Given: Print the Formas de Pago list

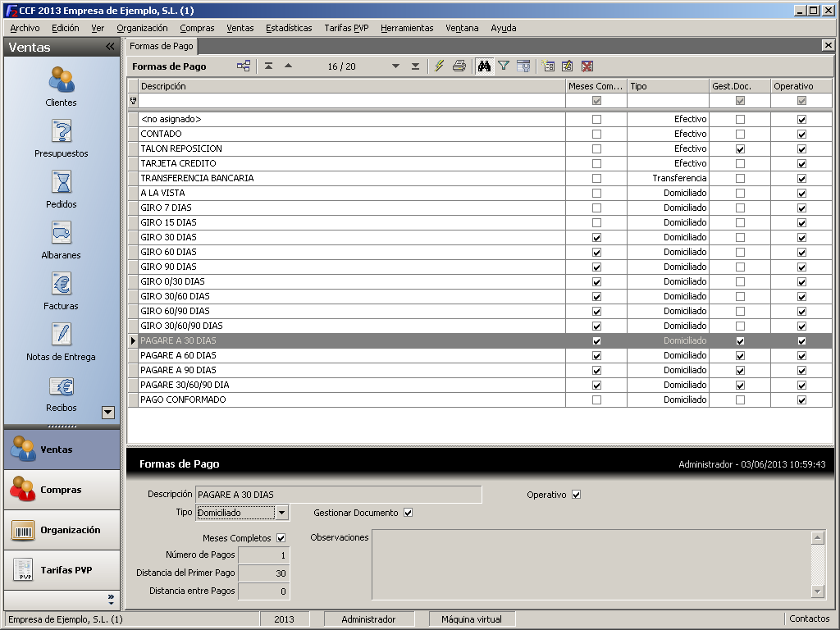Looking at the screenshot, I should (x=459, y=66).
